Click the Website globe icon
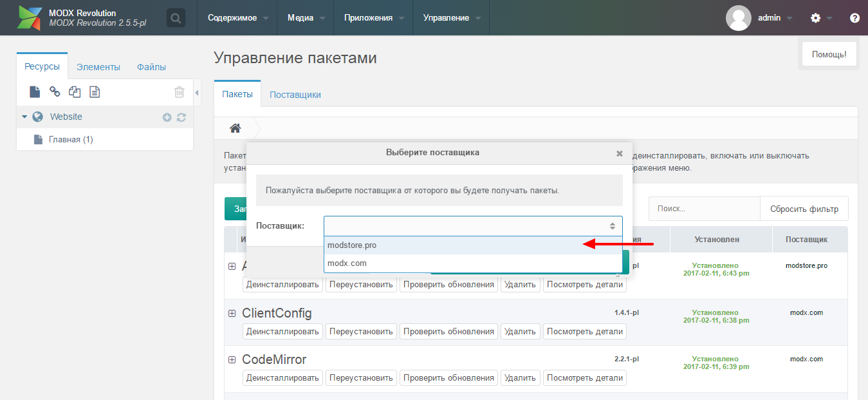 coord(38,117)
